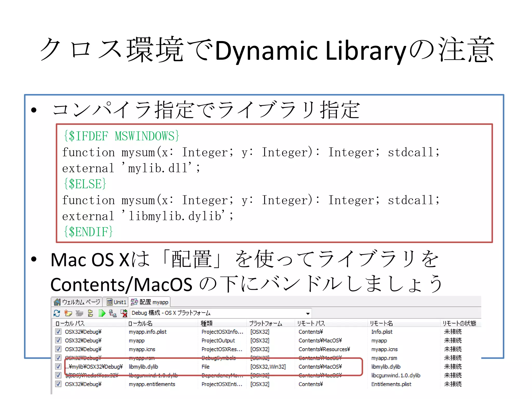The height and width of the screenshot is (399, 532).
Task: Click the ProjectOutput type cell
Action: (218, 341)
